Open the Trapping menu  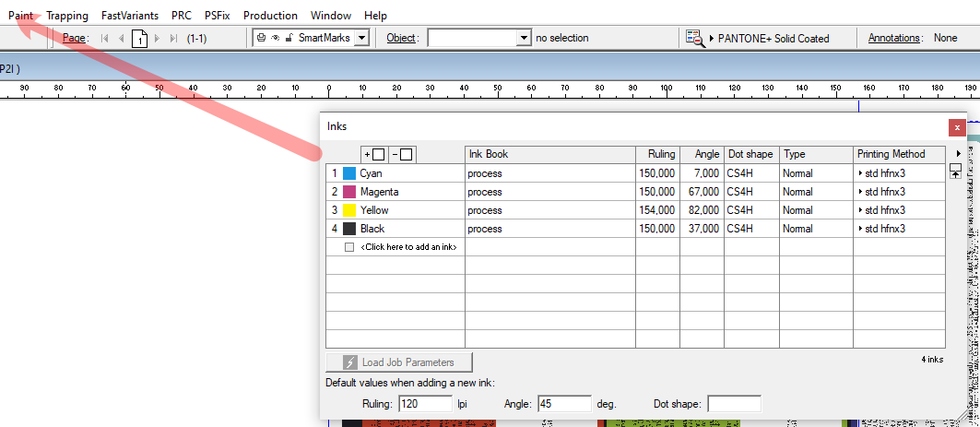point(67,15)
